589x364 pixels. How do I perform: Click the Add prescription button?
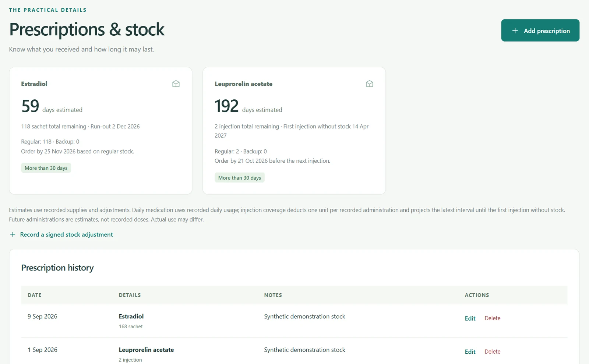540,30
